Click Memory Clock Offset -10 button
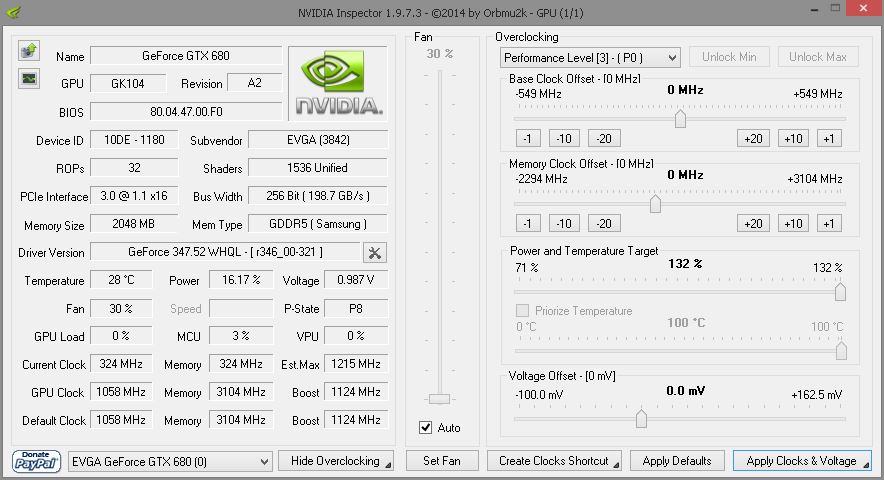 click(x=564, y=223)
